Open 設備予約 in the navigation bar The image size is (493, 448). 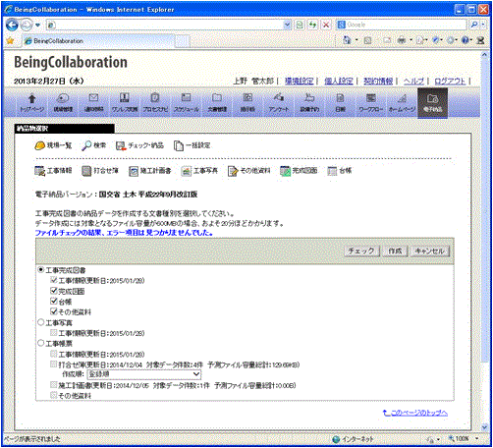pyautogui.click(x=309, y=102)
